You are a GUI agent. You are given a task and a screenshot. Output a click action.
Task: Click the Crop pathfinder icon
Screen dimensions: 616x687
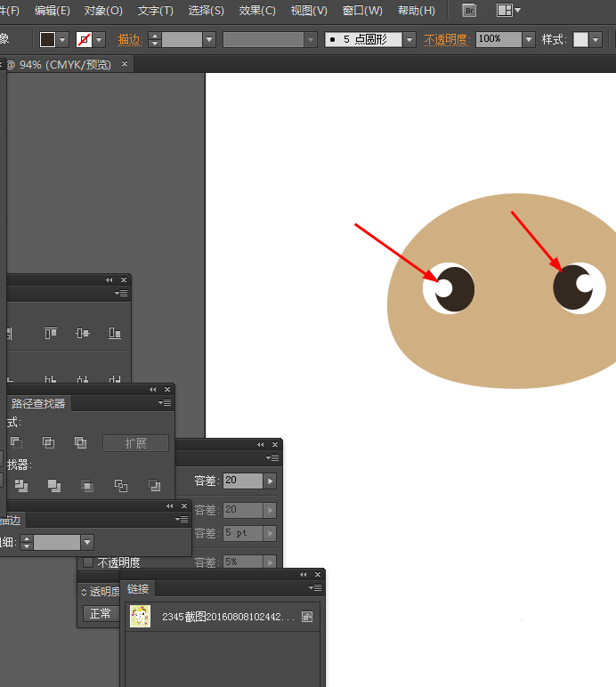coord(87,486)
